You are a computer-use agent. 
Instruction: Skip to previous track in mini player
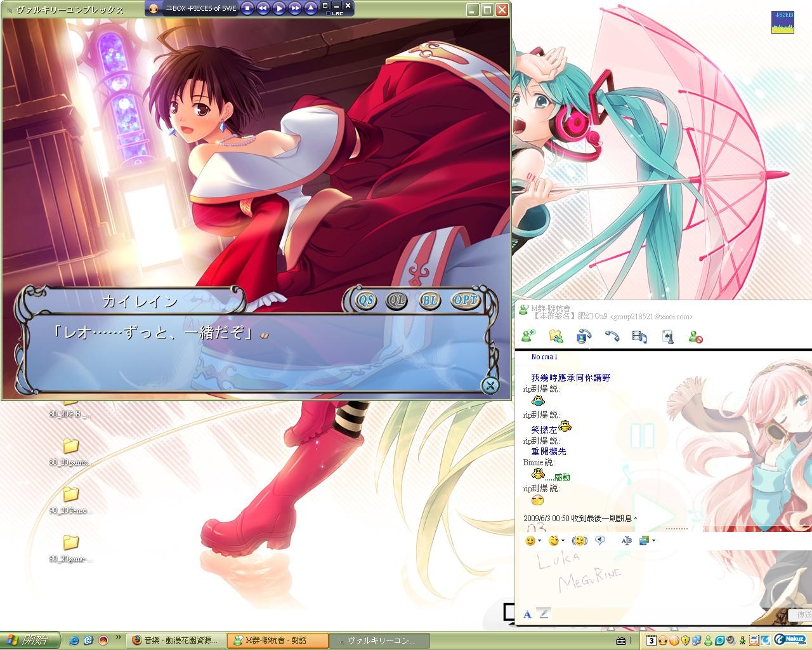(x=263, y=8)
